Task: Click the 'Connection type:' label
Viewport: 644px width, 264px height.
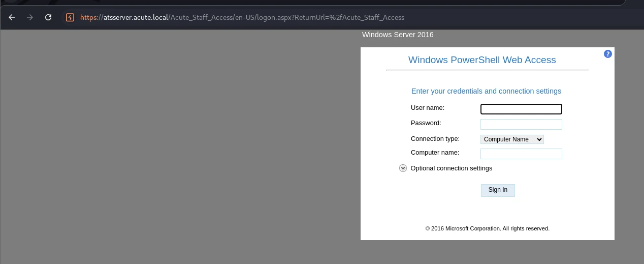Action: [435, 139]
